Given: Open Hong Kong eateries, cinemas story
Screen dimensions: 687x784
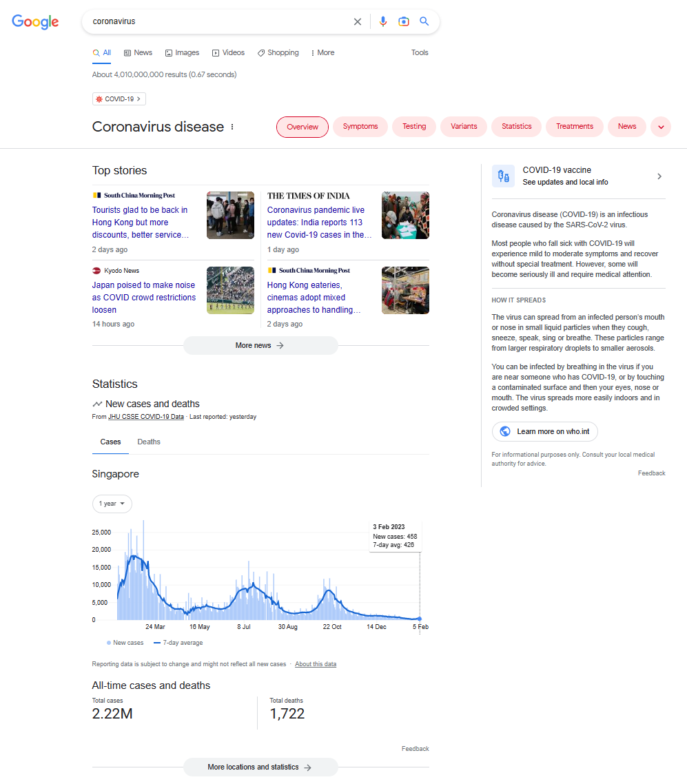Looking at the screenshot, I should click(x=314, y=298).
